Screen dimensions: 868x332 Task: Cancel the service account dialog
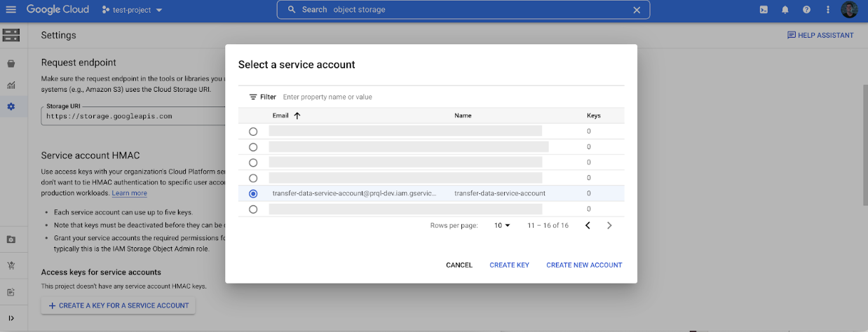point(459,265)
